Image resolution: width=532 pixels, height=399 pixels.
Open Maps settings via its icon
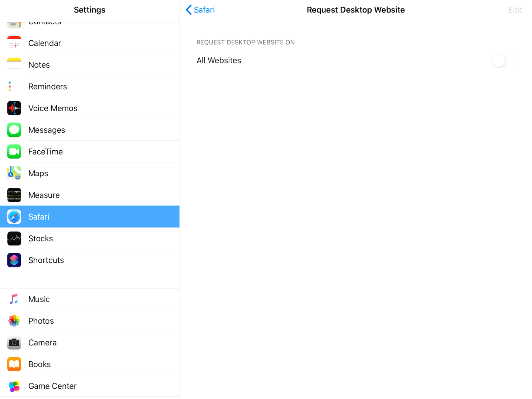(x=14, y=173)
